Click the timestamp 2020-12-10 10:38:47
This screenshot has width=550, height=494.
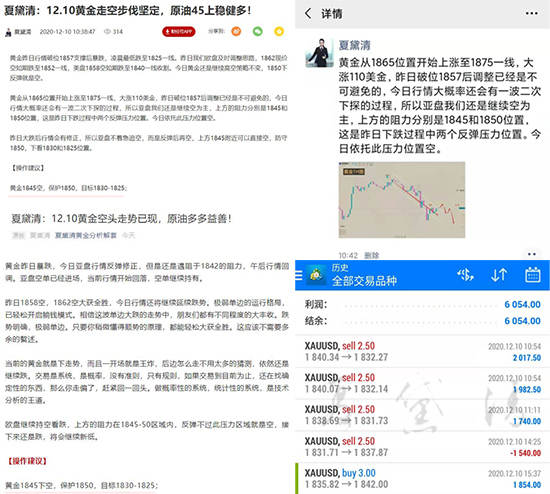pyautogui.click(x=67, y=32)
